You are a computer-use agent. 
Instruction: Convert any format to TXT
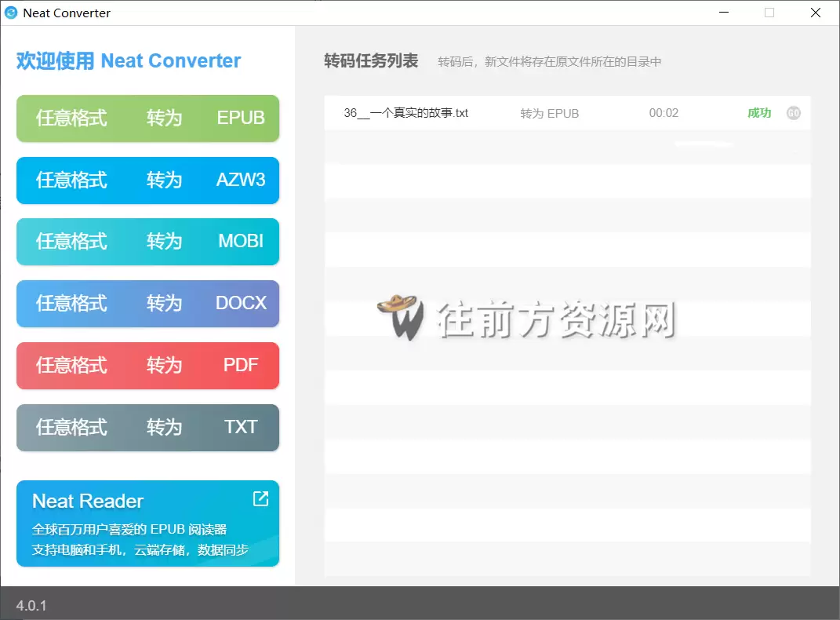point(148,428)
